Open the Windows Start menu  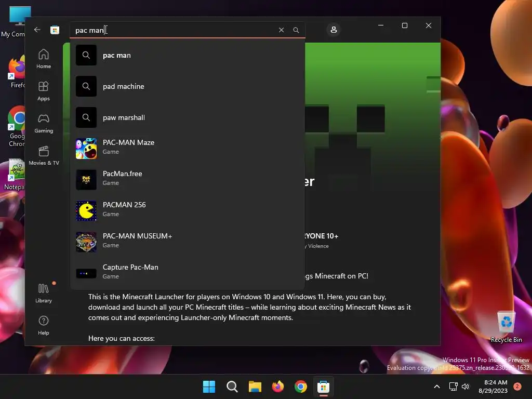[209, 387]
